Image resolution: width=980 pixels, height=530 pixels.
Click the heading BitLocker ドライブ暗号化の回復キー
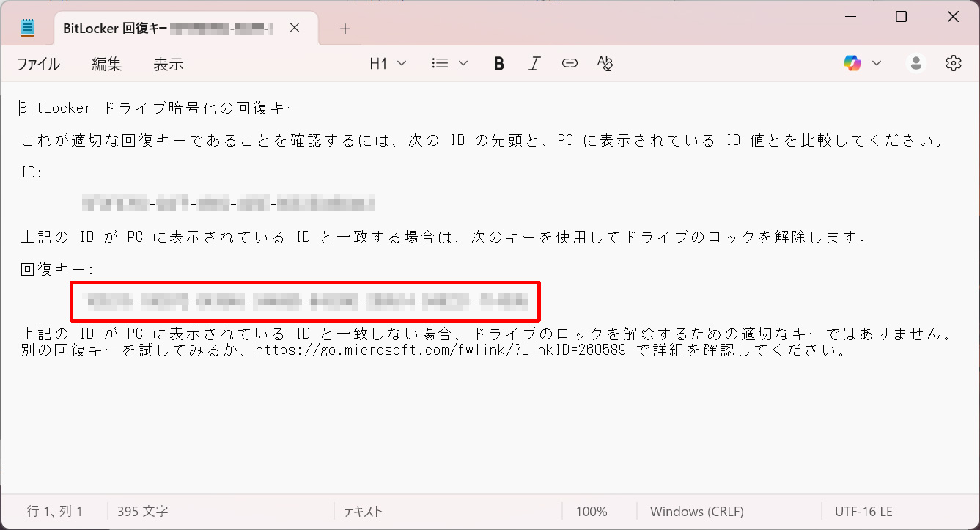click(161, 108)
